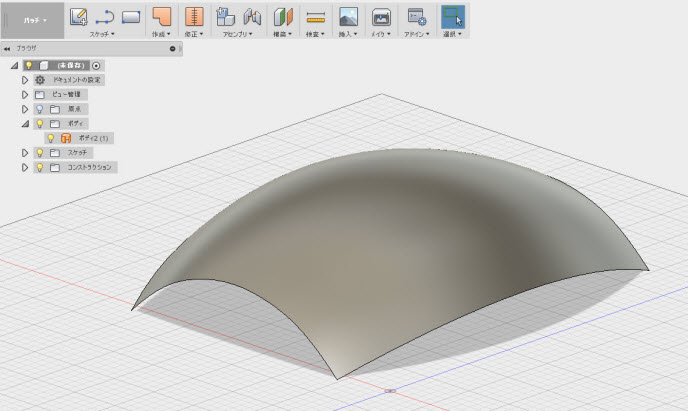Screen dimensions: 688x411
Task: Click the アドイン scripts icon
Action: (x=416, y=17)
